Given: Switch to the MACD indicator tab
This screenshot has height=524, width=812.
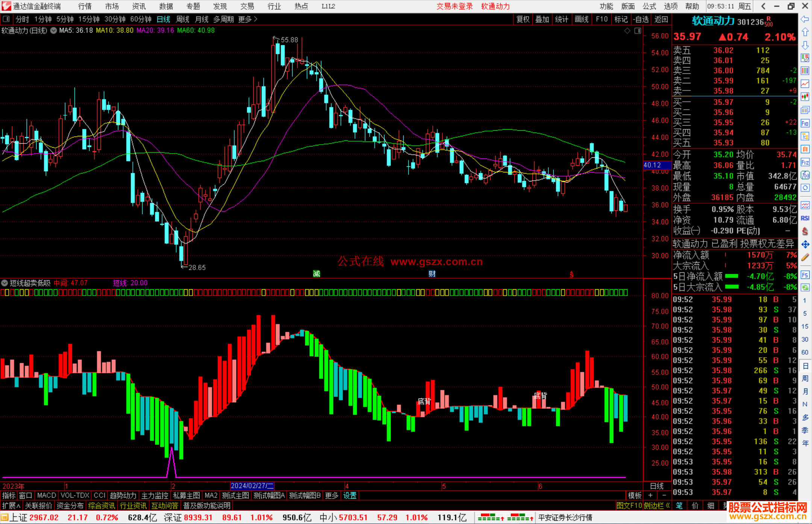Looking at the screenshot, I should [x=46, y=495].
